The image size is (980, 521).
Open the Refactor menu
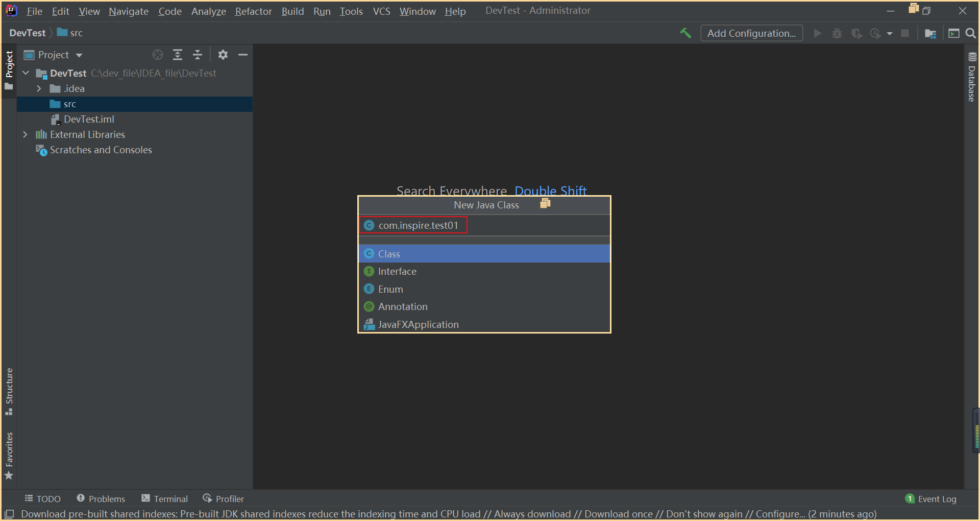click(254, 11)
